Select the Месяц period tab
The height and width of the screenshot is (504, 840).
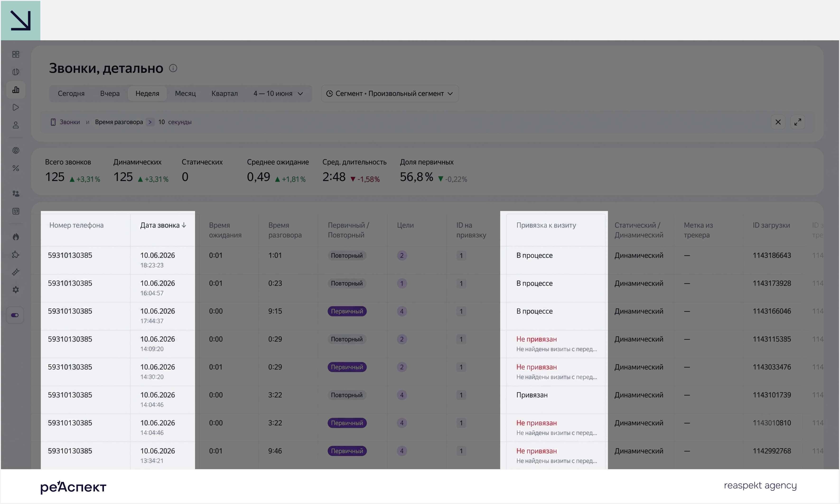pos(185,93)
